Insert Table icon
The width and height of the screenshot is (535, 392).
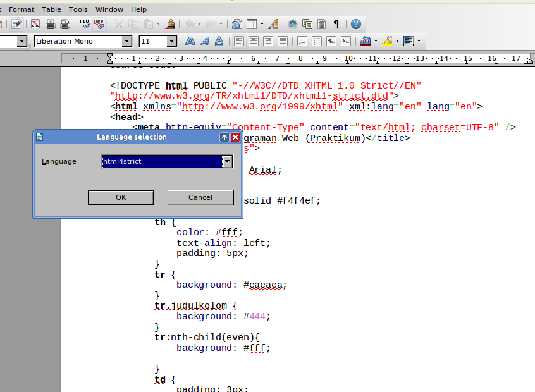tap(252, 24)
